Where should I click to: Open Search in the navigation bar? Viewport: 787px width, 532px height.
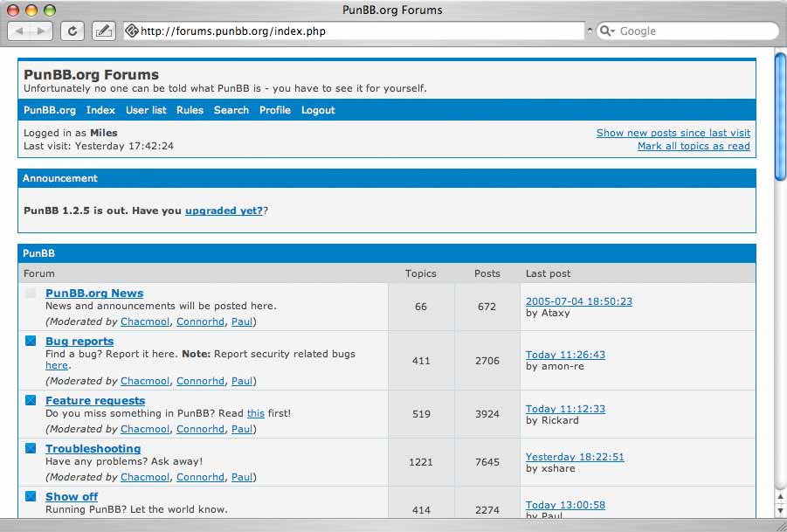point(231,110)
